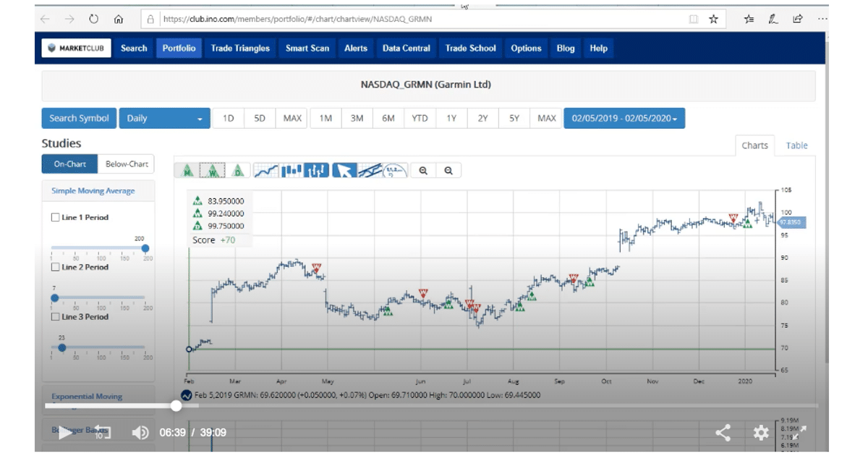Set chart range to 3M
This screenshot has width=868, height=456.
coord(357,119)
